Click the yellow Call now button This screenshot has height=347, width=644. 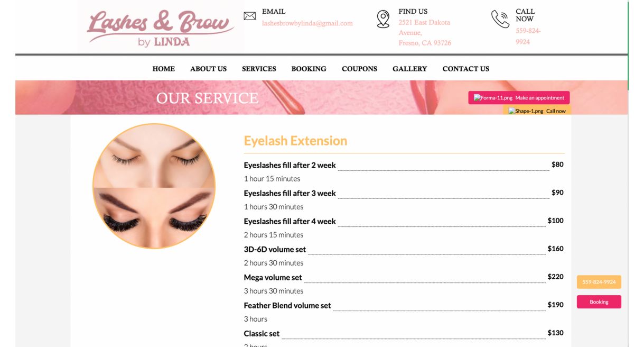pos(537,111)
